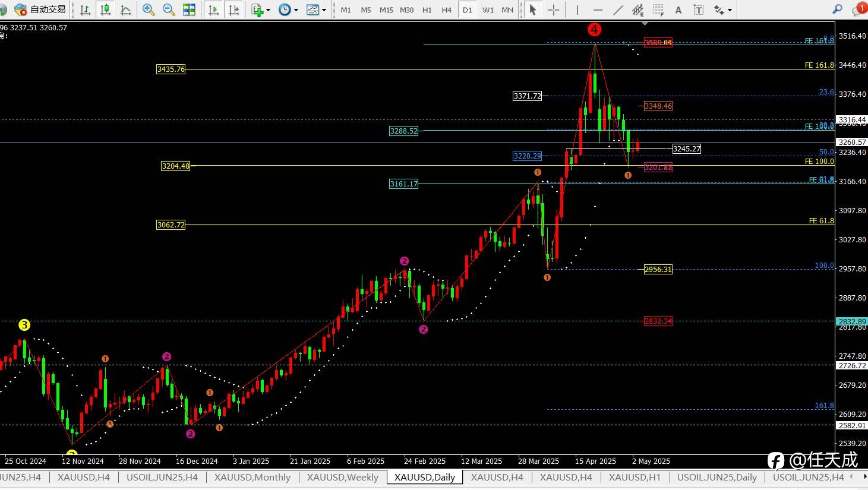This screenshot has height=490, width=868.
Task: Draw a trendline
Action: 618,10
